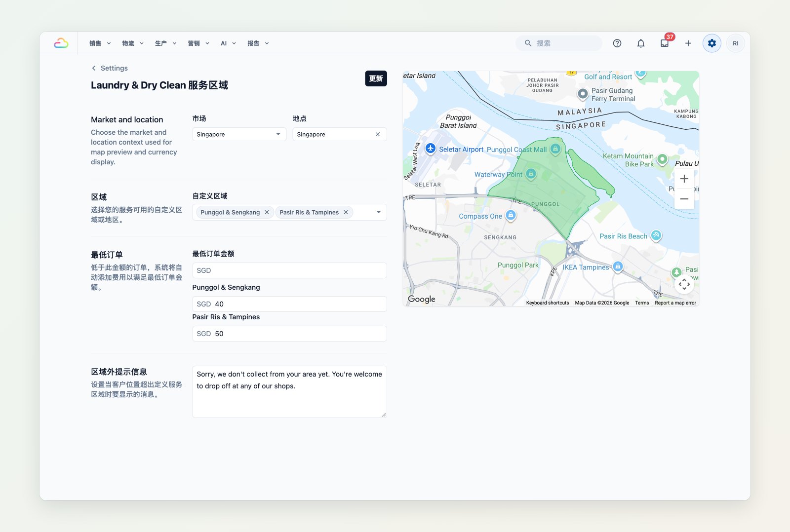Click the Pasir Ris & Tampines amount field
Screen dimensions: 790x532
coord(289,334)
